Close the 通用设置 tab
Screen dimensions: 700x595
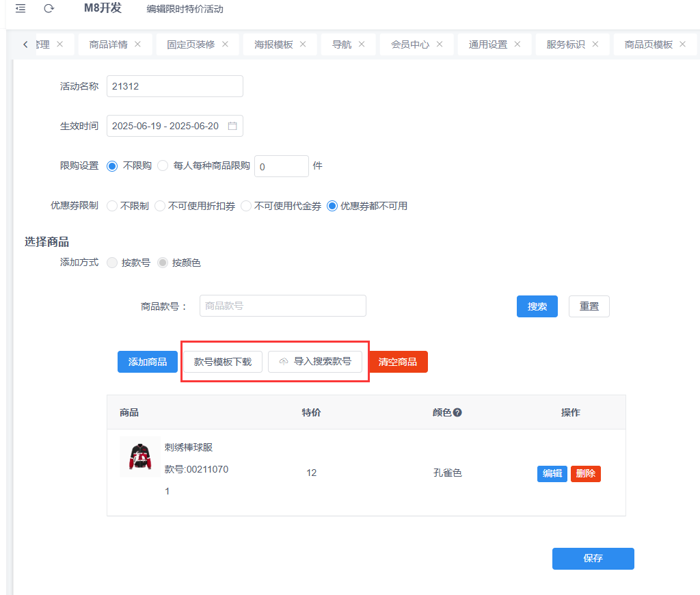(x=517, y=44)
